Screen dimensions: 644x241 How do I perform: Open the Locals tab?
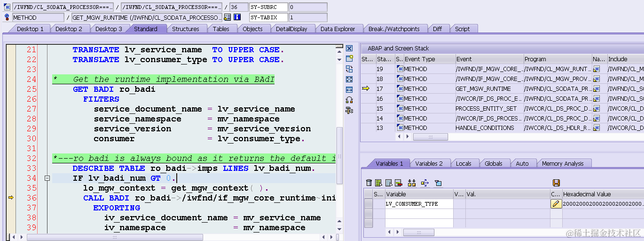point(463,163)
